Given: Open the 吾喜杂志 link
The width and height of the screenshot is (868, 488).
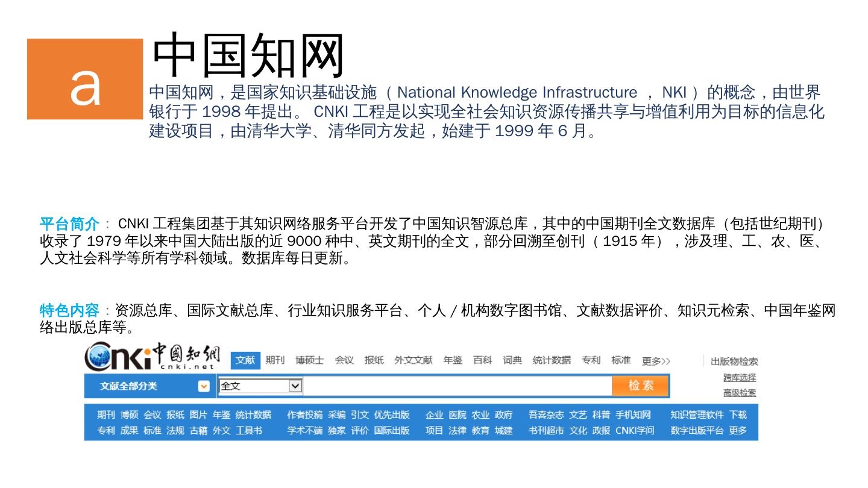Looking at the screenshot, I should (546, 414).
